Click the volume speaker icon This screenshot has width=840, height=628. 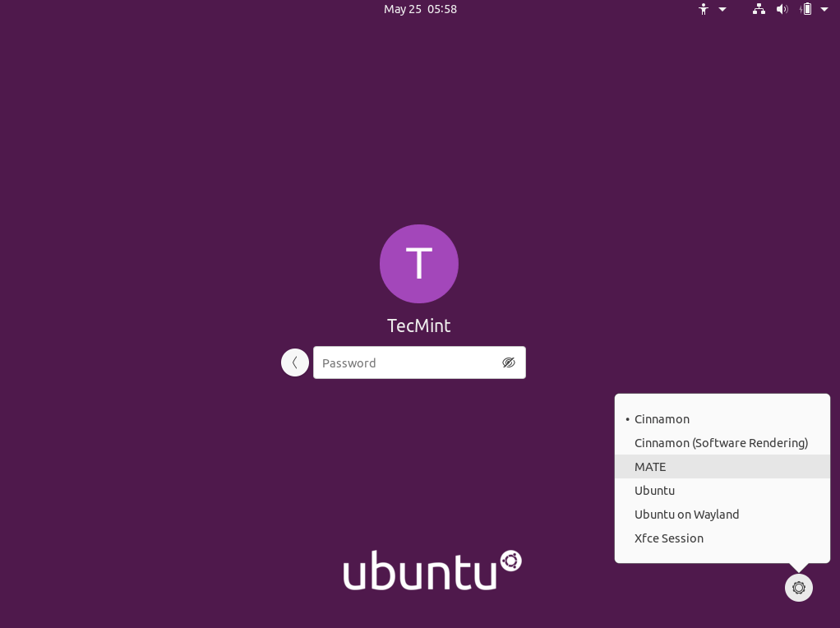782,9
